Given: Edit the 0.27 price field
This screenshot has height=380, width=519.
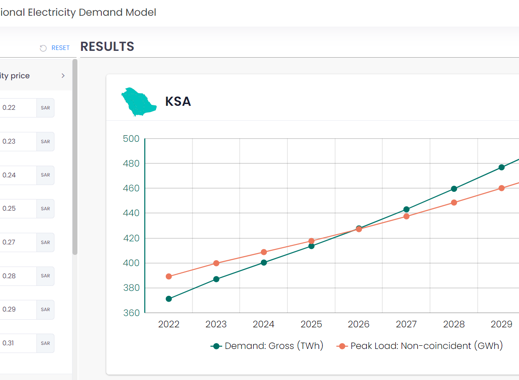Looking at the screenshot, I should click(x=18, y=242).
